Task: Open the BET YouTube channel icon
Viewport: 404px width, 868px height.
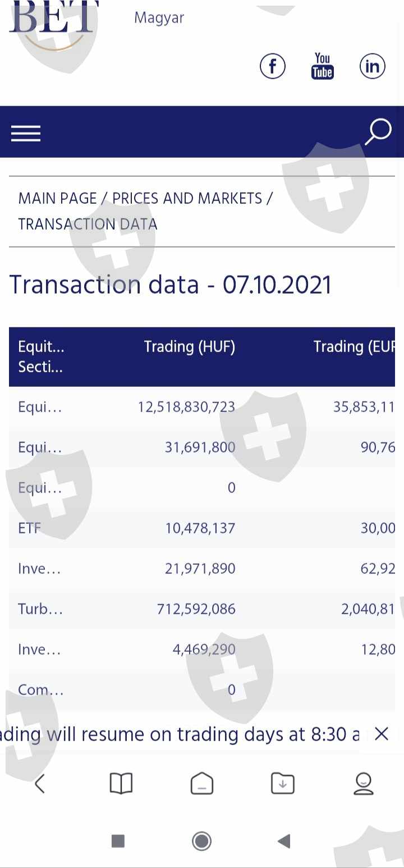Action: point(322,66)
